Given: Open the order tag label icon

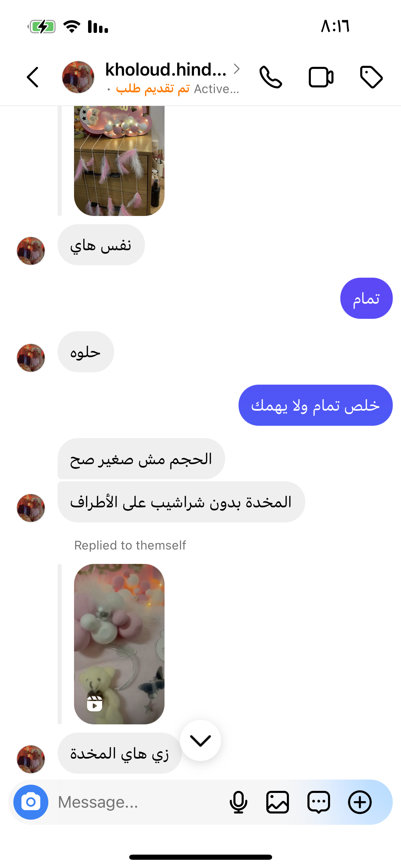Looking at the screenshot, I should pyautogui.click(x=371, y=77).
